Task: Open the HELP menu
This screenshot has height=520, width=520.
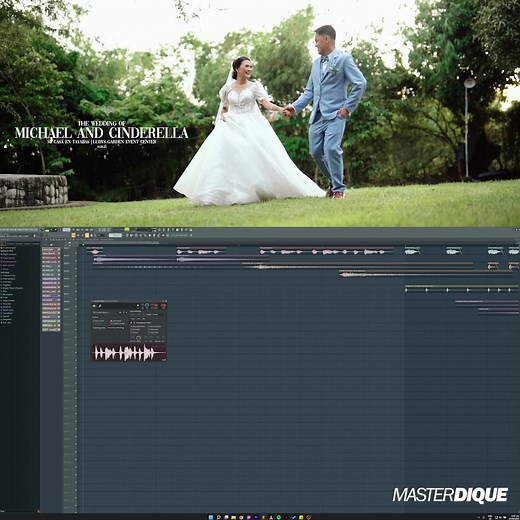Action: [x=36, y=229]
